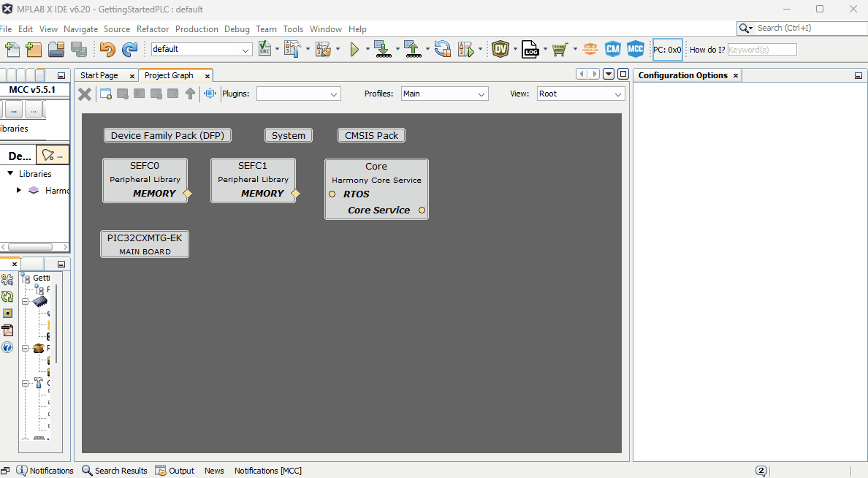Click the gray X remove component icon

(85, 94)
